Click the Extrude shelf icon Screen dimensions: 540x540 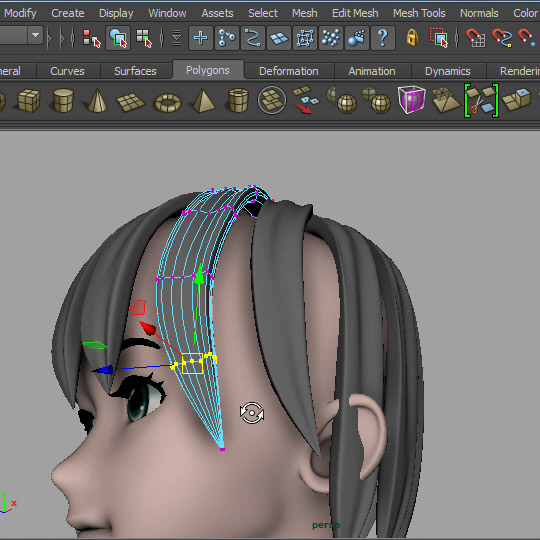(x=516, y=99)
